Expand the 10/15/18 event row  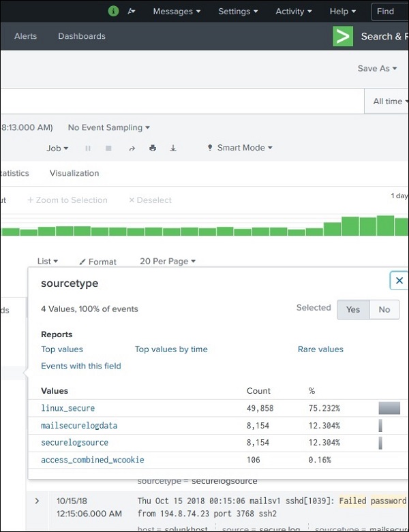pyautogui.click(x=37, y=501)
